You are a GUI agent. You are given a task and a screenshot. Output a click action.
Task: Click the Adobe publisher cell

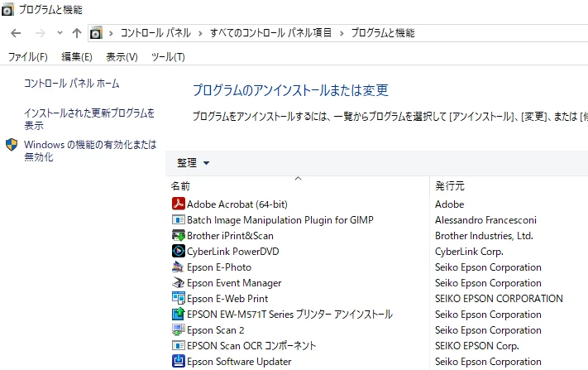(x=450, y=204)
